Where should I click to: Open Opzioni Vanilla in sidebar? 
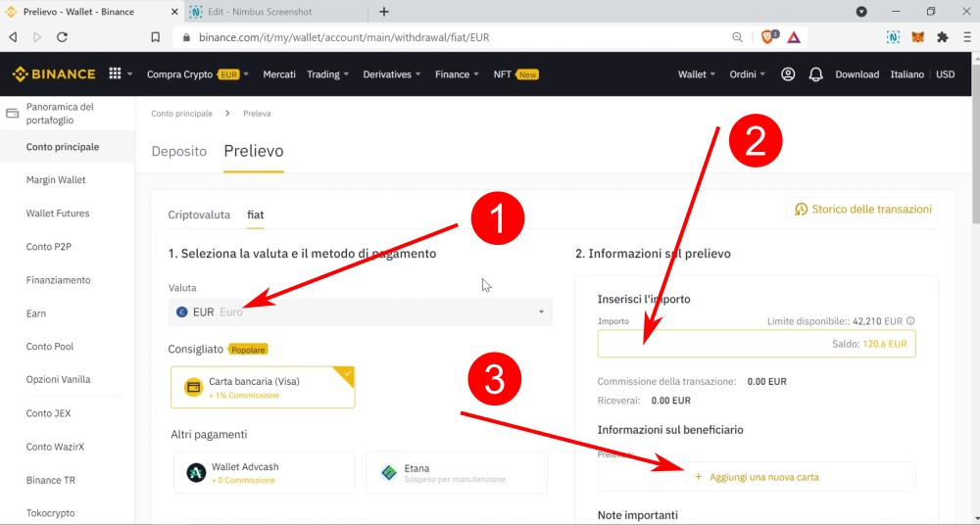[58, 379]
